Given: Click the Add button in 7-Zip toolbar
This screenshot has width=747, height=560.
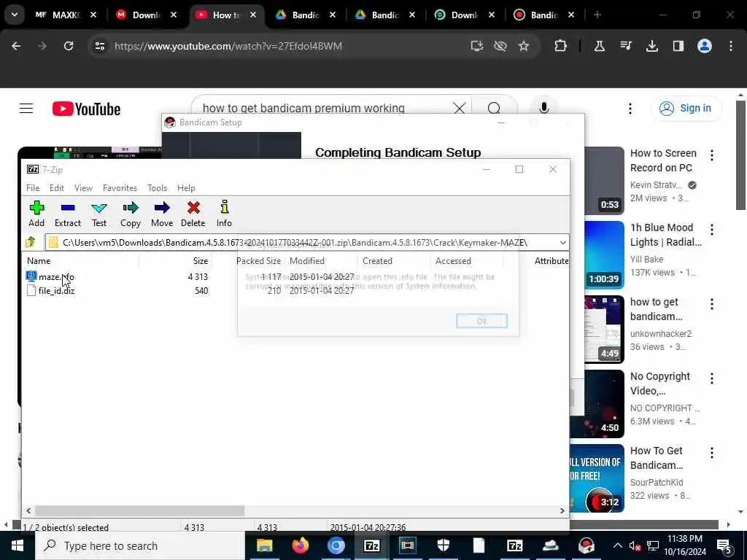Looking at the screenshot, I should (x=36, y=214).
